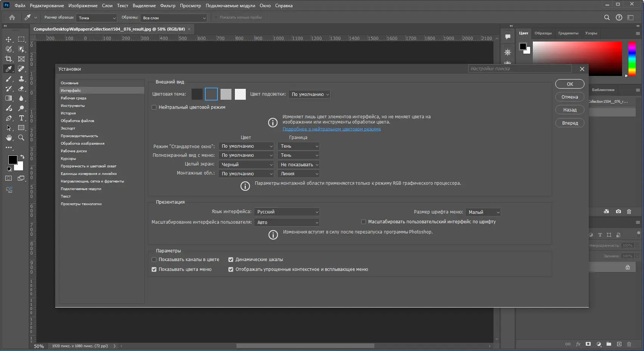This screenshot has width=644, height=351.
Task: Select the Frame tool
Action: point(21,59)
